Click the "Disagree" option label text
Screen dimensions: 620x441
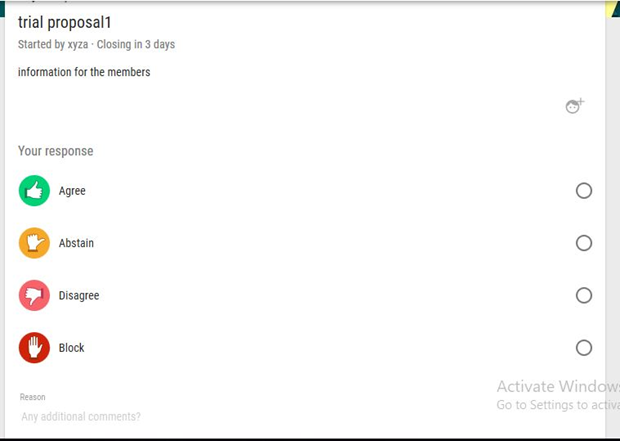(79, 296)
